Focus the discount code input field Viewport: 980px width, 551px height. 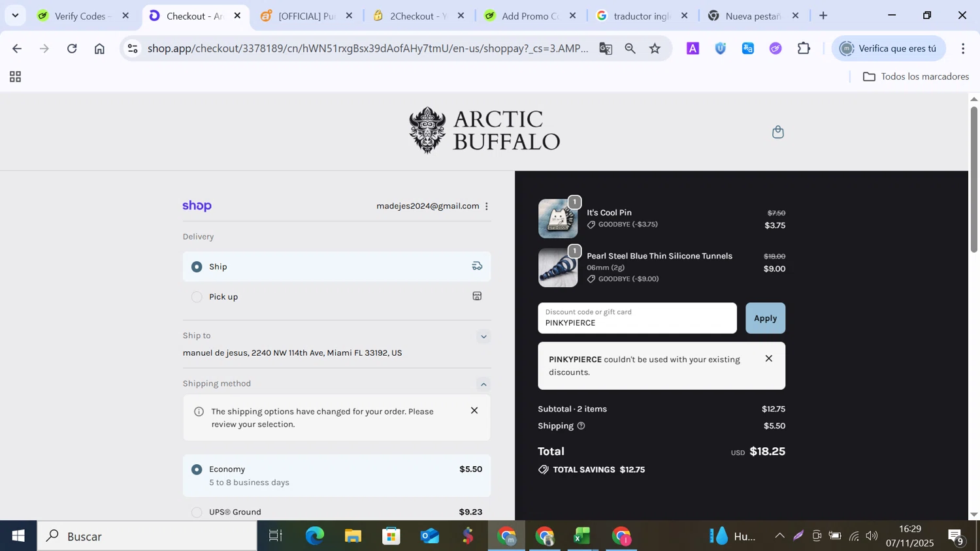point(637,318)
